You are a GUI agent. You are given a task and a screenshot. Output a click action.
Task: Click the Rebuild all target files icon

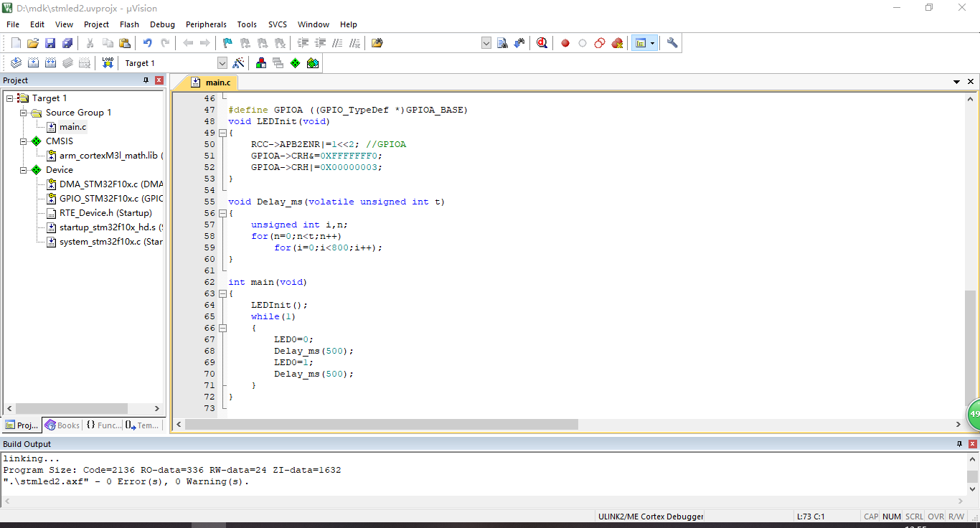[50, 63]
